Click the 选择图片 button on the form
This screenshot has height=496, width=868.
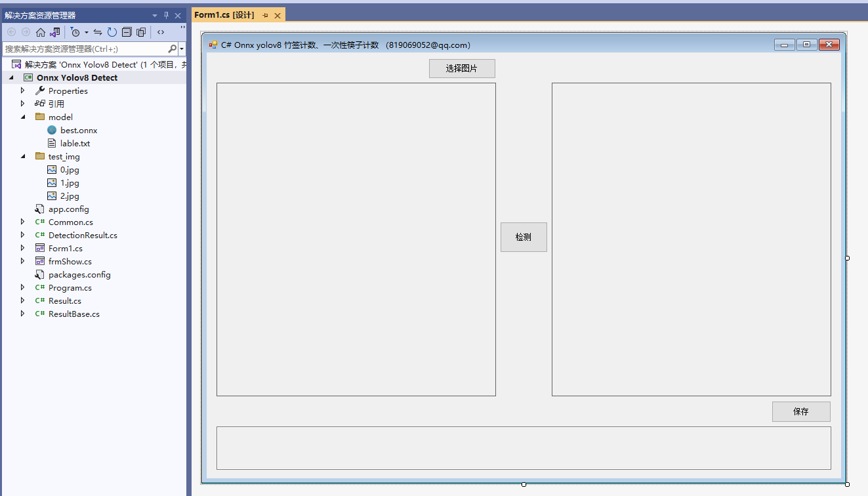point(462,68)
